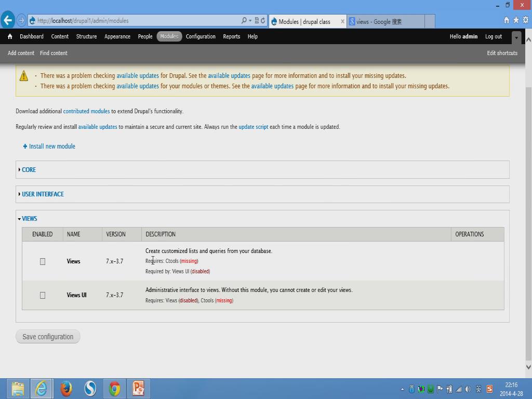Show hidden tray icons arrow

coord(403,390)
